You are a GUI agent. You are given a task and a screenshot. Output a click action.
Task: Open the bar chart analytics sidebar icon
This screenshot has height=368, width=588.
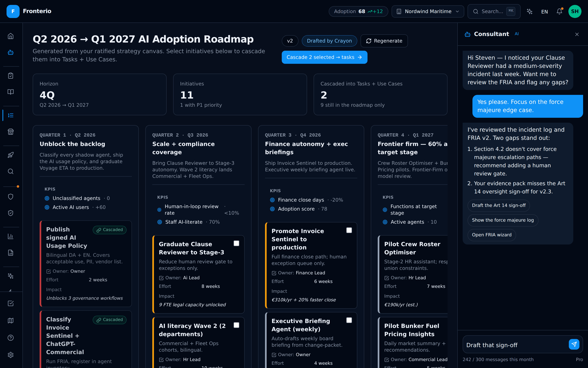point(11,236)
